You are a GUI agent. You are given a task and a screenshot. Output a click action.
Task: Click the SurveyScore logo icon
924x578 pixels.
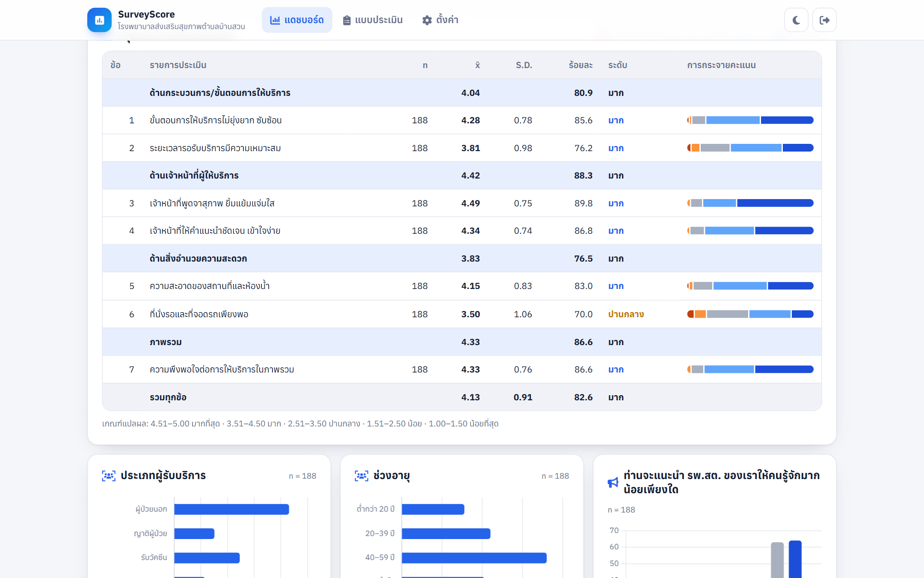(x=99, y=20)
